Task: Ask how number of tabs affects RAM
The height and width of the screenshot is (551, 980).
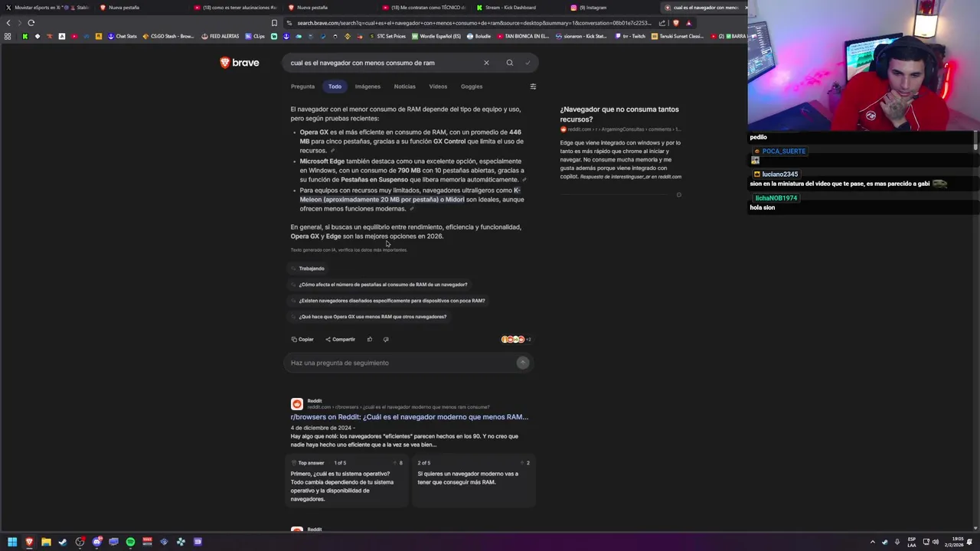Action: (x=379, y=285)
